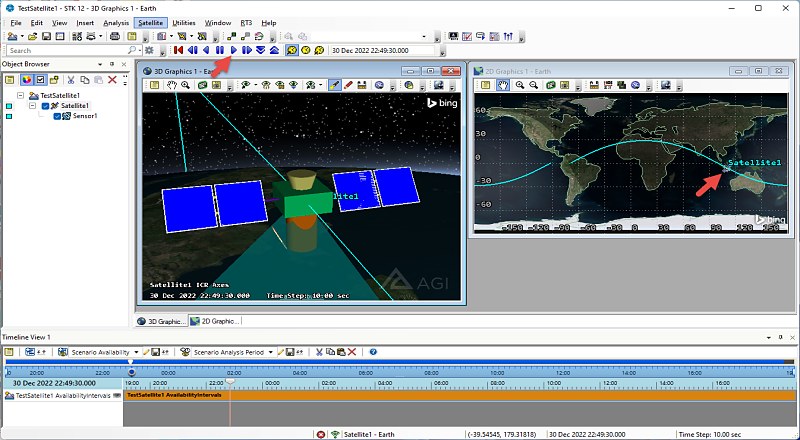This screenshot has height=440, width=800.
Task: Open the File menu
Action: tap(16, 23)
